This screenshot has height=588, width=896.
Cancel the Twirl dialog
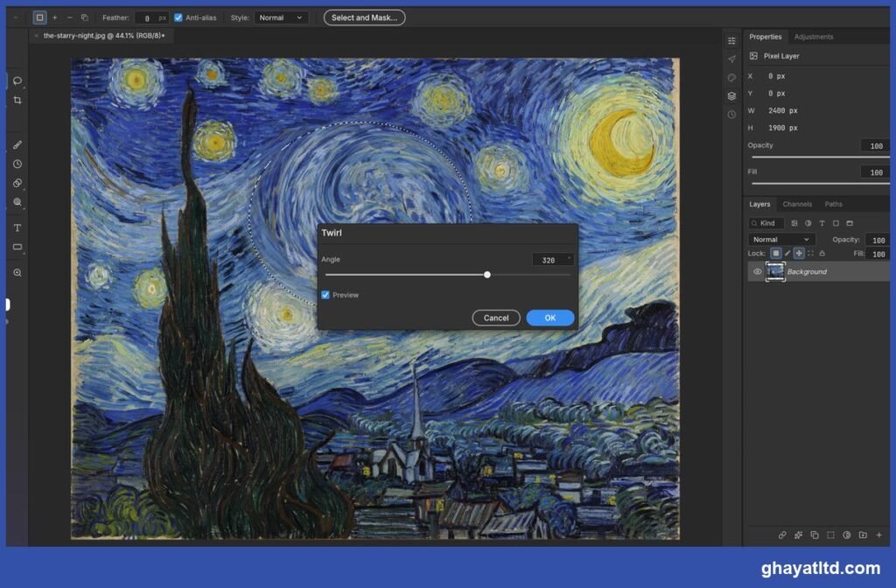pyautogui.click(x=496, y=318)
